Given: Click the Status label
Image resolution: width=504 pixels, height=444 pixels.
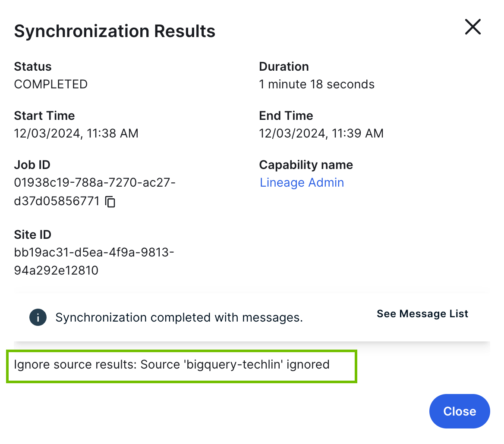Looking at the screenshot, I should click(x=32, y=66).
